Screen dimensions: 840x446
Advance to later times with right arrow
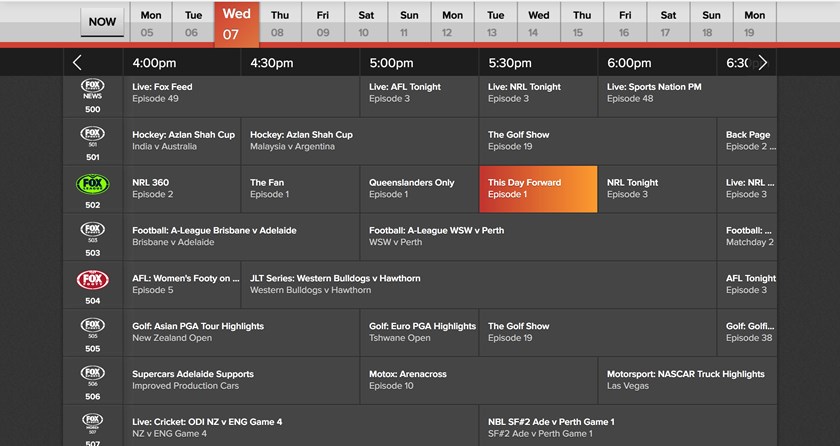(x=763, y=63)
